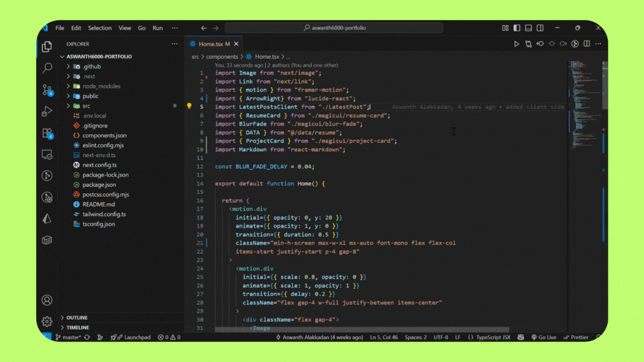The height and width of the screenshot is (362, 644).
Task: Open Run and Debug view
Action: pos(47,111)
